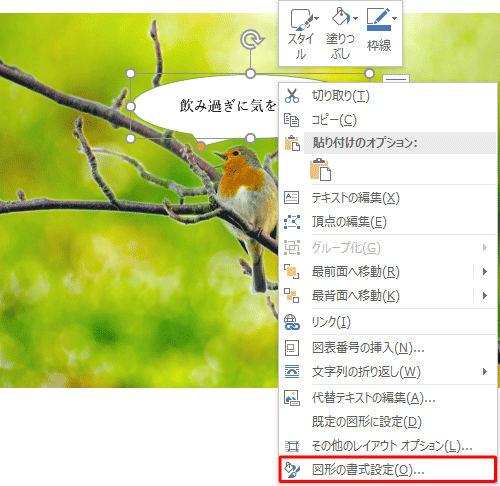Click the layout options icon beside その他のレイアウト
The image size is (500, 486).
[292, 446]
